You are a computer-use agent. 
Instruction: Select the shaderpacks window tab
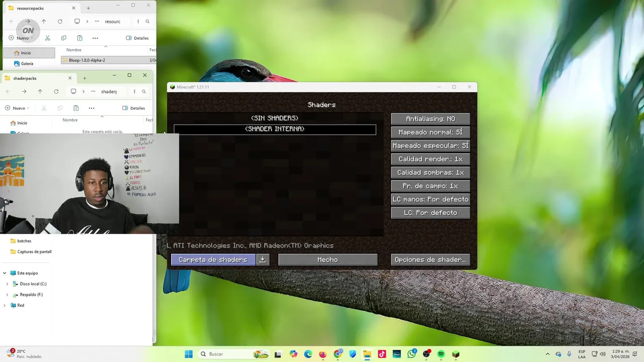tap(38, 78)
